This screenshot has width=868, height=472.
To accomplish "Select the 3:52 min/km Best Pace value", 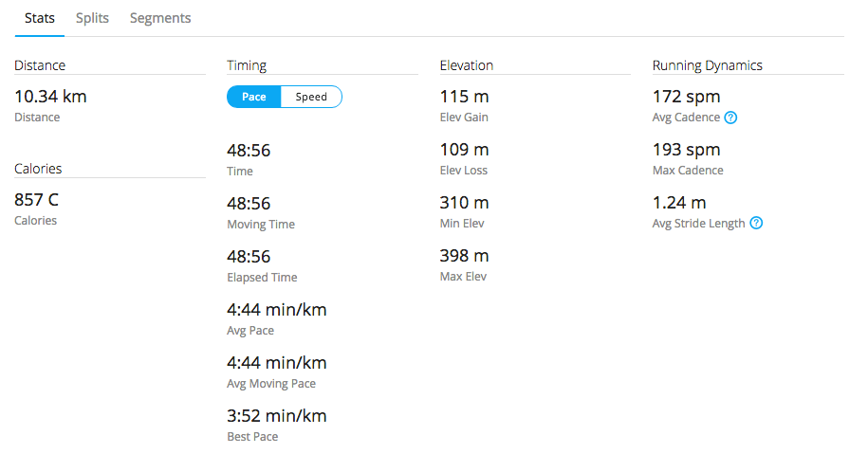I will click(x=277, y=416).
